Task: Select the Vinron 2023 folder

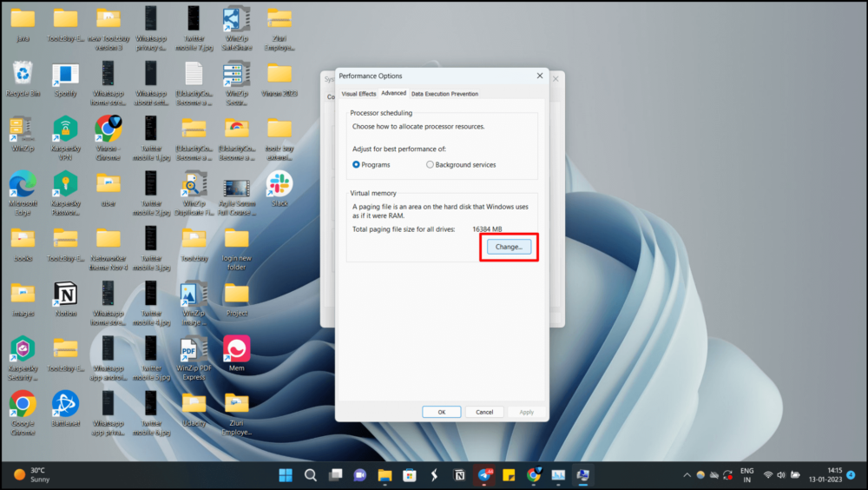Action: [x=279, y=79]
